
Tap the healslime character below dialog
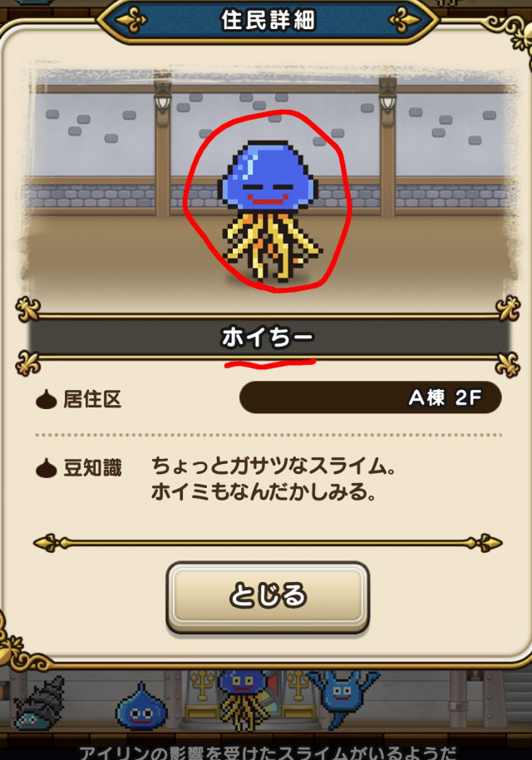(242, 699)
